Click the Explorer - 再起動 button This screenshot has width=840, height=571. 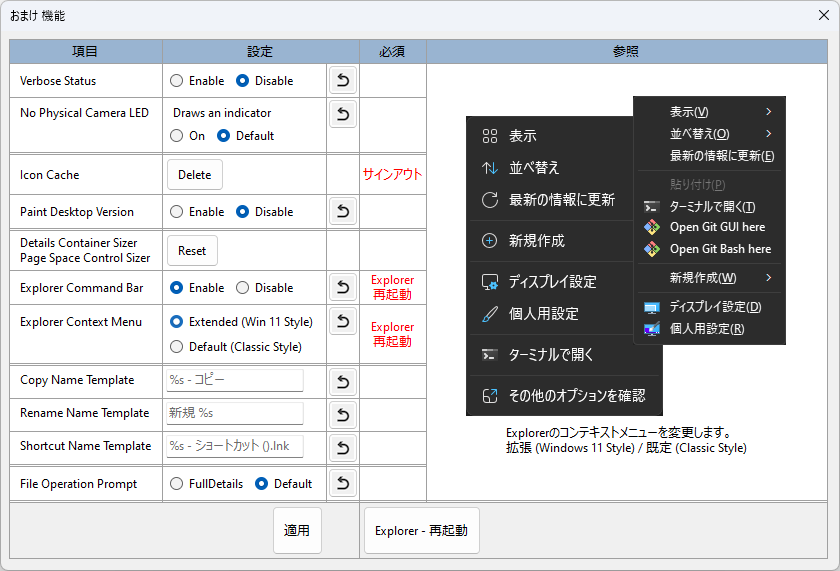point(421,531)
